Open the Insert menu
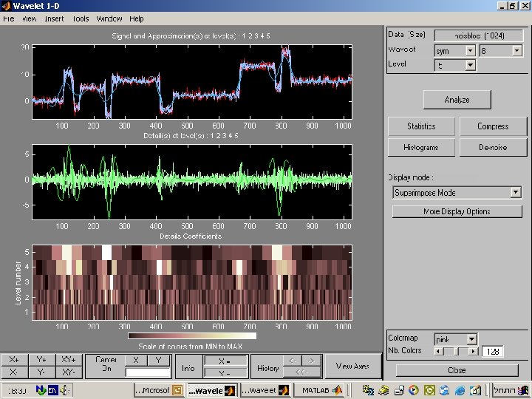 (54, 18)
